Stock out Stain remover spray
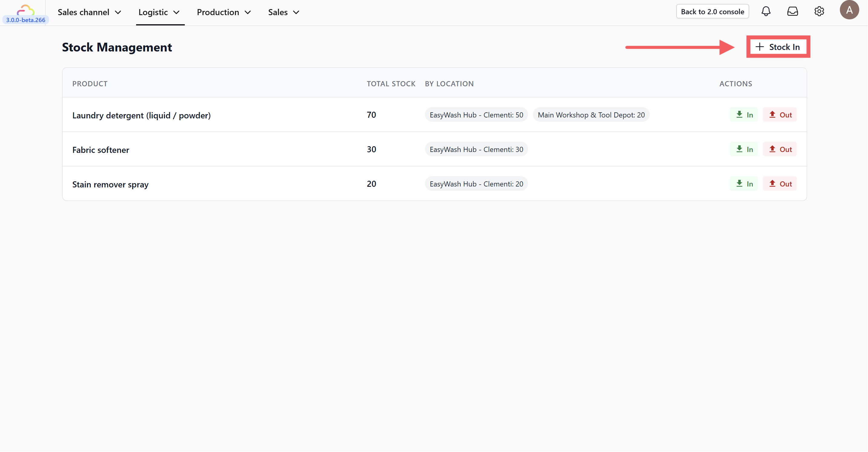 coord(780,184)
